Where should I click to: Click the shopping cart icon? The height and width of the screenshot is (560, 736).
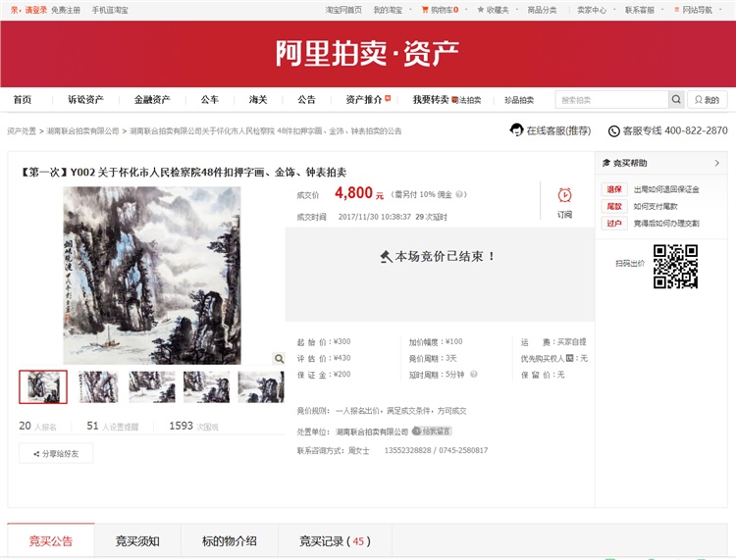425,10
